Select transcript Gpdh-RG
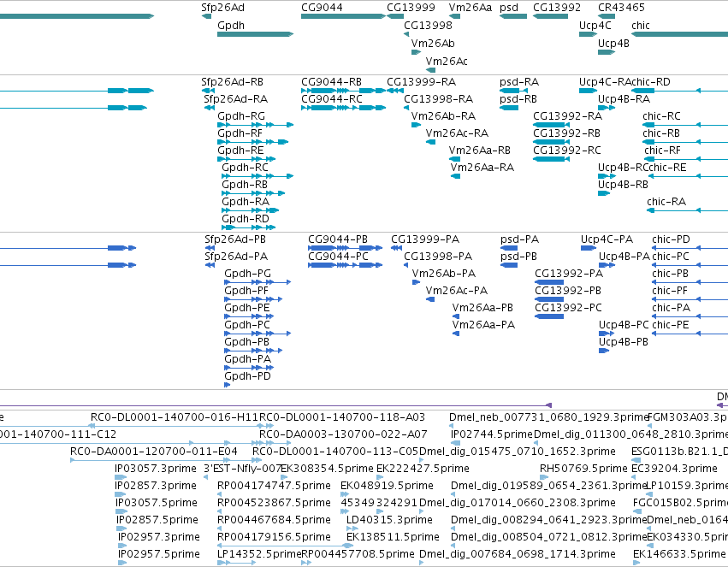This screenshot has width=728, height=567. tap(256, 125)
